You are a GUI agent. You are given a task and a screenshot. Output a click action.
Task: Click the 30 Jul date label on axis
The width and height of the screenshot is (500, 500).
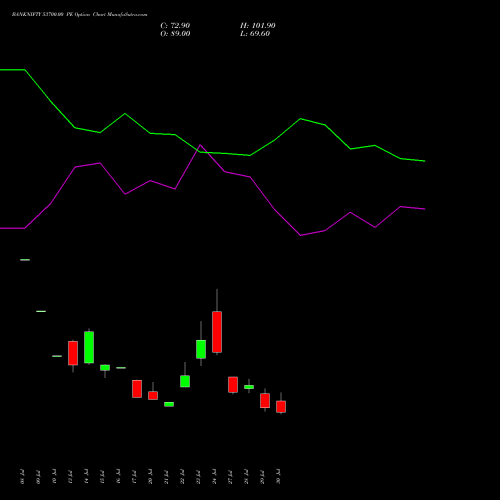coord(278,477)
